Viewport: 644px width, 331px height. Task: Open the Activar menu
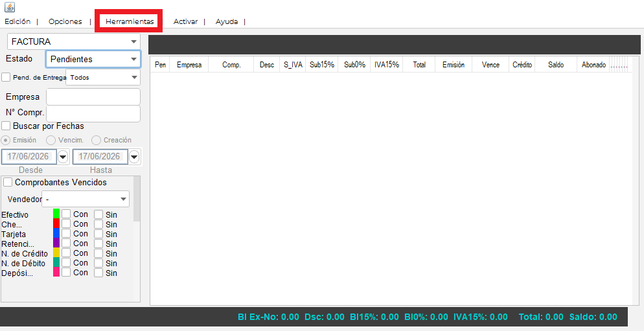coord(186,21)
